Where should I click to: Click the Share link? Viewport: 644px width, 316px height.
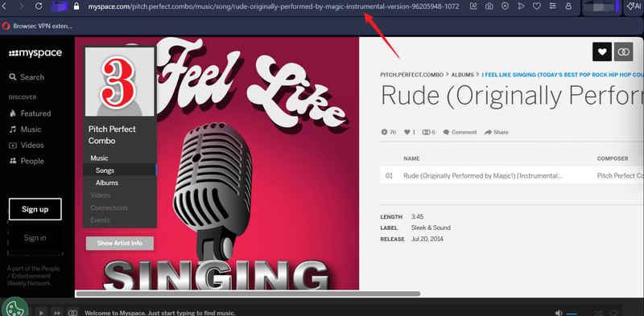(497, 132)
